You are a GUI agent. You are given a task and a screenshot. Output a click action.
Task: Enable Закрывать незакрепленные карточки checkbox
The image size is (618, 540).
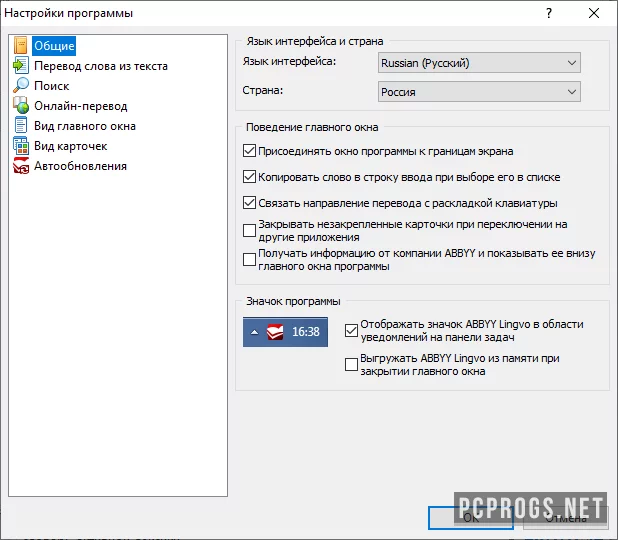pos(249,231)
